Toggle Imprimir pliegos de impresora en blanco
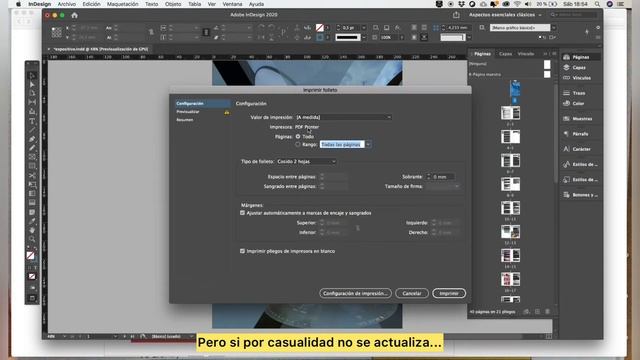The width and height of the screenshot is (640, 360). (x=242, y=251)
